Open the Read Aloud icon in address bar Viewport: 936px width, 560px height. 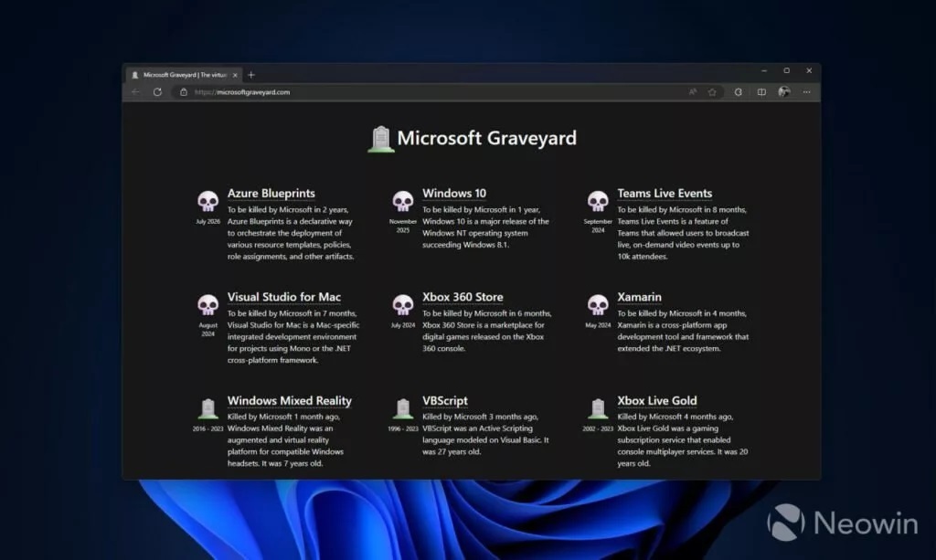coord(693,92)
